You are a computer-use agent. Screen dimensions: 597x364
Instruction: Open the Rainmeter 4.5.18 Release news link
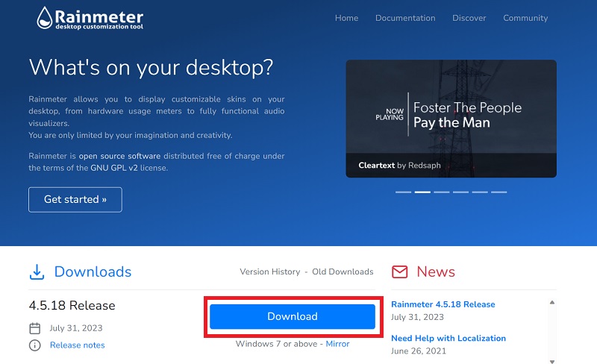click(443, 304)
